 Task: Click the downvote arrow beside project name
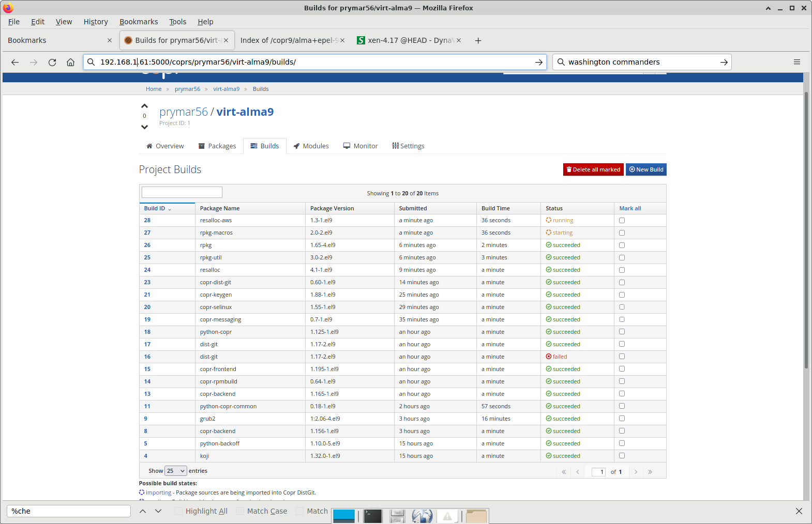[x=144, y=127]
